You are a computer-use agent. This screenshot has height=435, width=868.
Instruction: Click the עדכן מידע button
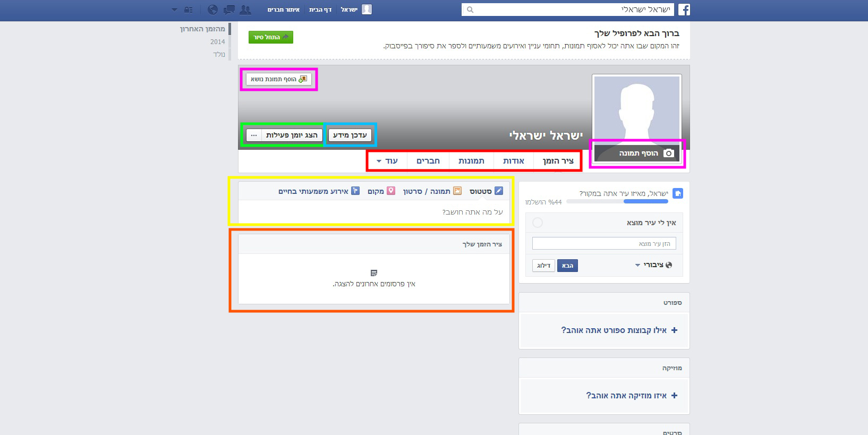[x=350, y=135]
